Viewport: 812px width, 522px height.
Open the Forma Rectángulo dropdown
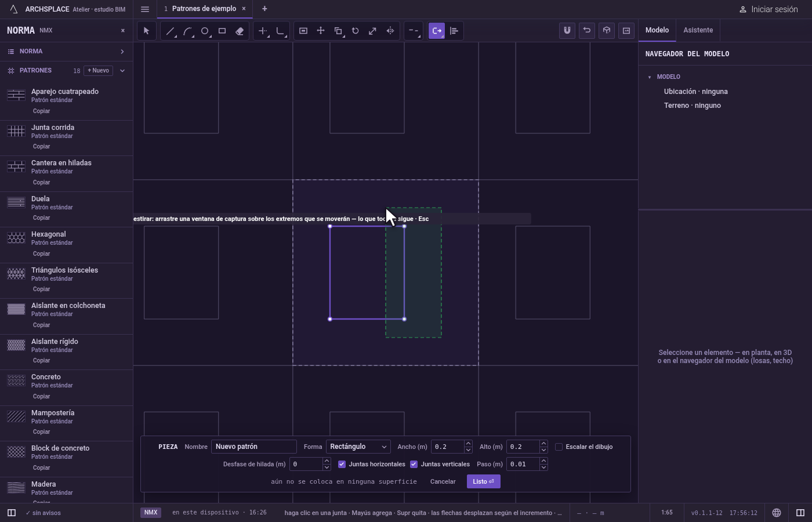[358, 447]
